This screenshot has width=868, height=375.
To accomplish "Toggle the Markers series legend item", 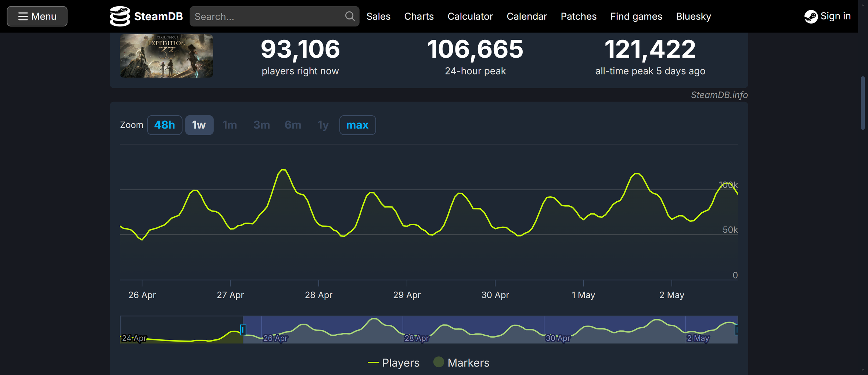I will coord(461,363).
